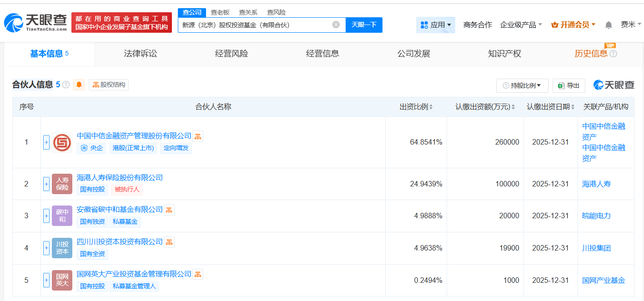The height and width of the screenshot is (301, 644).
Task: Open the 商务合作 link
Action: 478,25
